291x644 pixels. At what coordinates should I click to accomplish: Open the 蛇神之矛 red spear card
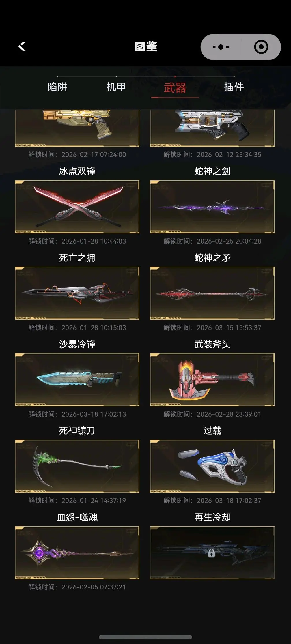pos(212,293)
